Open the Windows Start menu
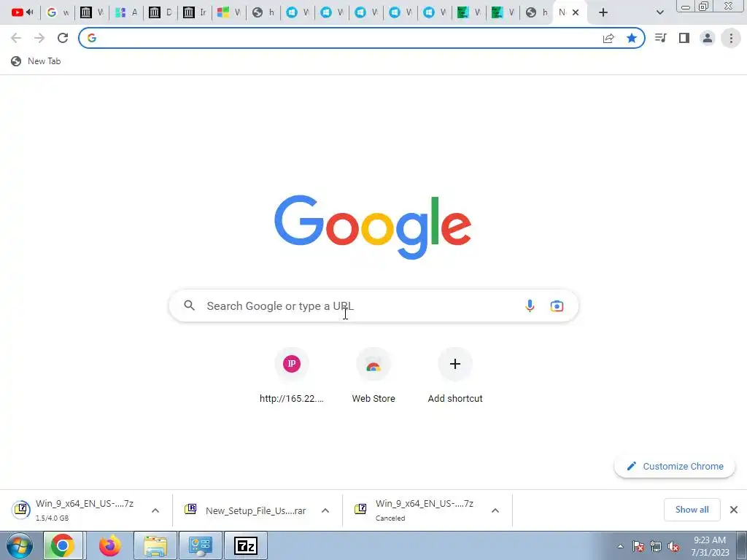Viewport: 747px width, 560px height. pyautogui.click(x=20, y=545)
